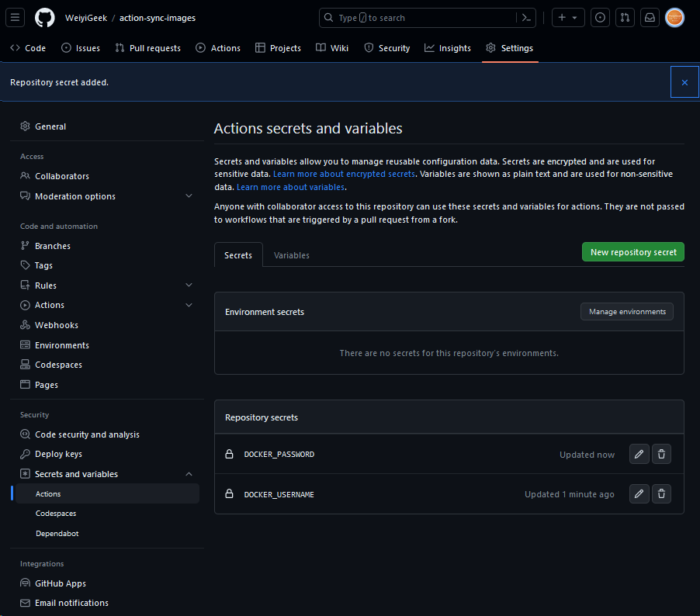700x616 pixels.
Task: Open the notifications inbox icon
Action: pyautogui.click(x=650, y=17)
